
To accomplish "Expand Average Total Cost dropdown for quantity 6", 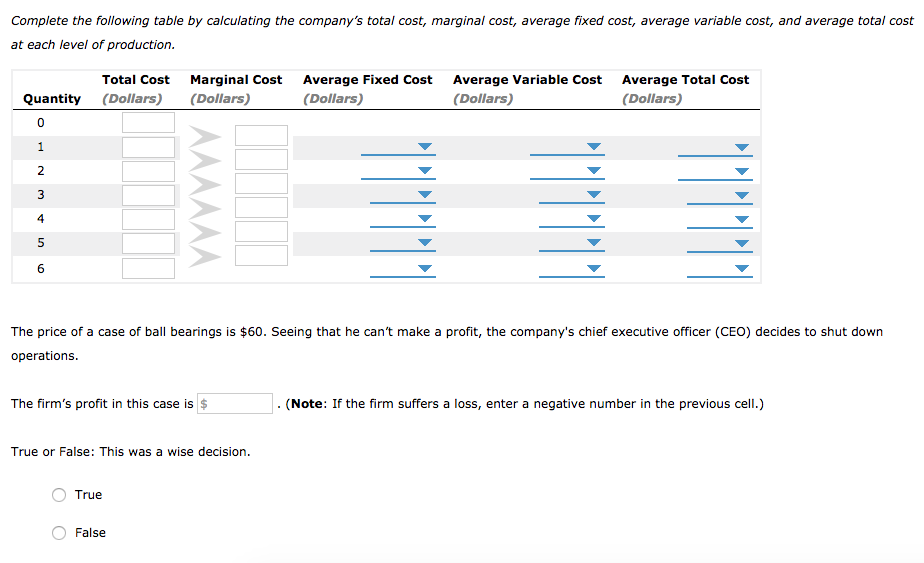I will click(x=716, y=268).
